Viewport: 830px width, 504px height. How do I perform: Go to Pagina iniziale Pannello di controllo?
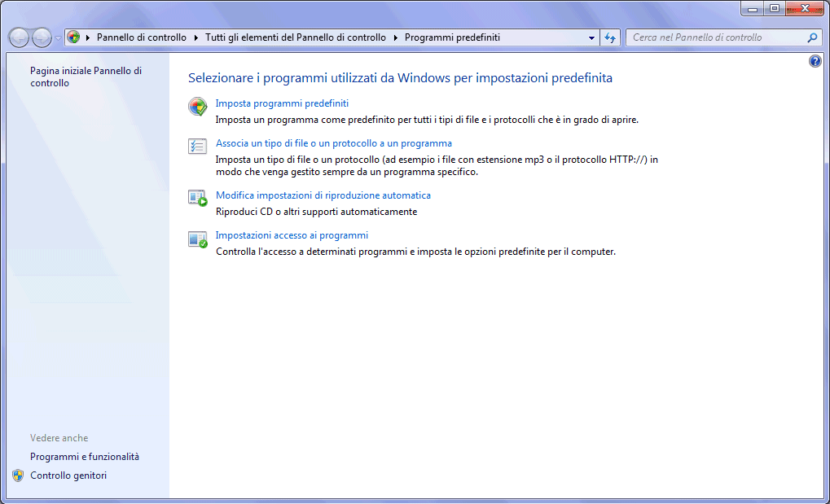[86, 77]
